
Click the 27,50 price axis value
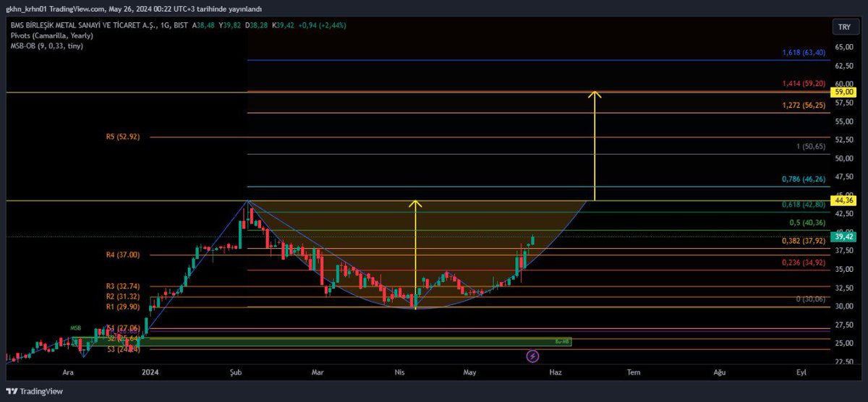(x=844, y=325)
